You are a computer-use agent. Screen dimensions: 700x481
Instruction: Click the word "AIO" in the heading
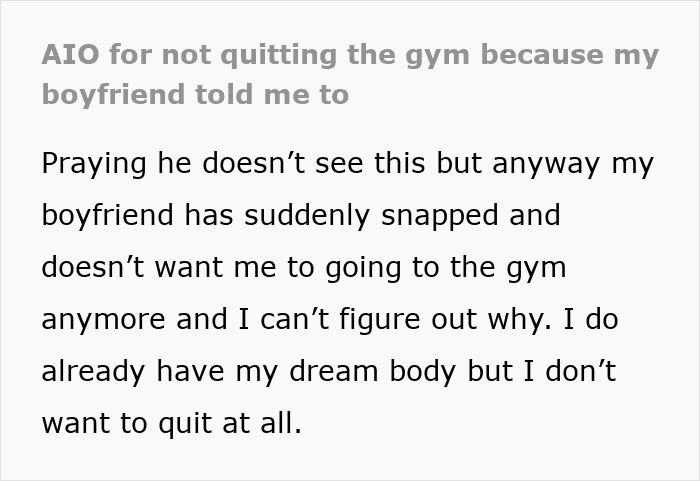tap(71, 55)
